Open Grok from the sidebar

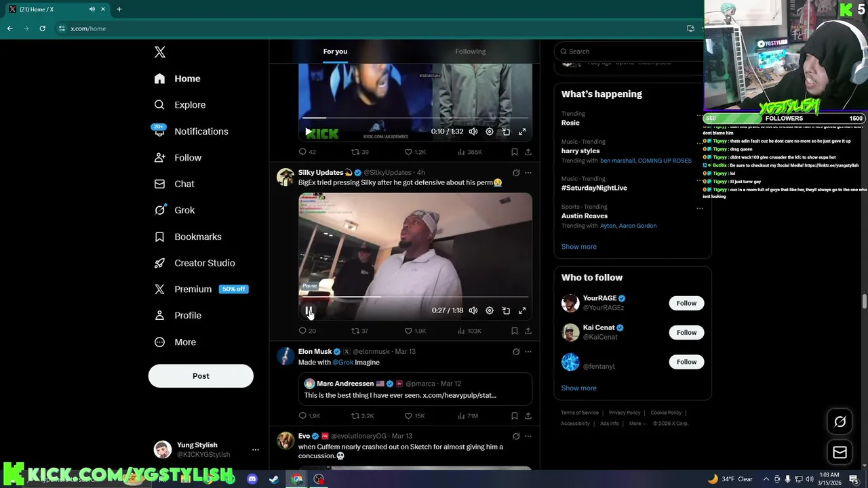[174, 210]
